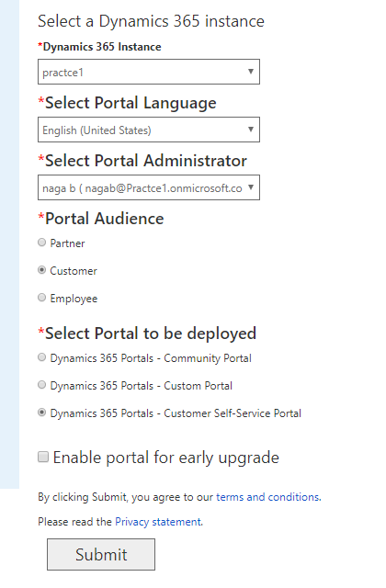
Task: Pick the Customer Self-Service Portal radio button
Action: tap(42, 413)
